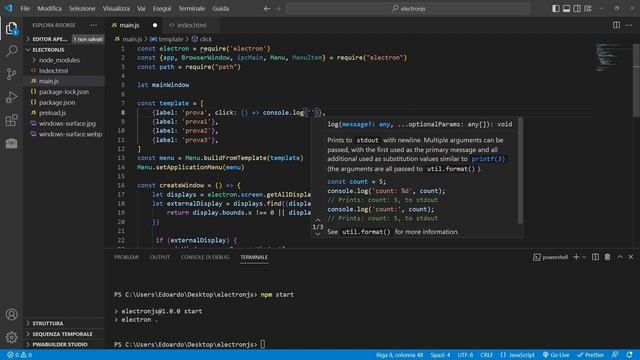The height and width of the screenshot is (360, 640).
Task: Split the terminal panel
Action: click(x=596, y=257)
